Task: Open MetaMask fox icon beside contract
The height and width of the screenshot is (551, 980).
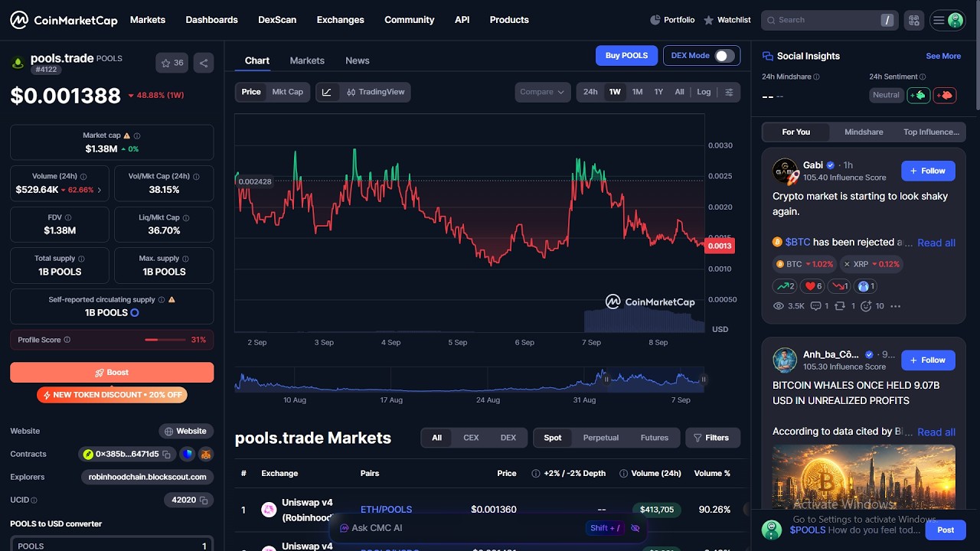Action: coord(205,455)
